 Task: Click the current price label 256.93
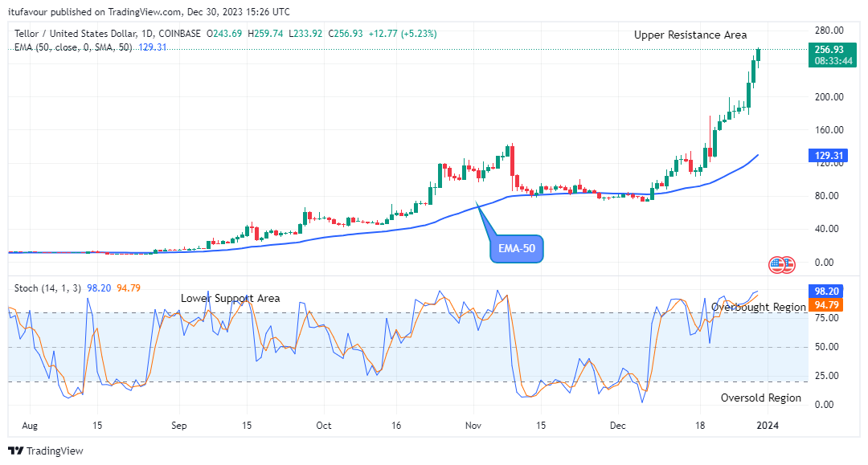point(829,50)
